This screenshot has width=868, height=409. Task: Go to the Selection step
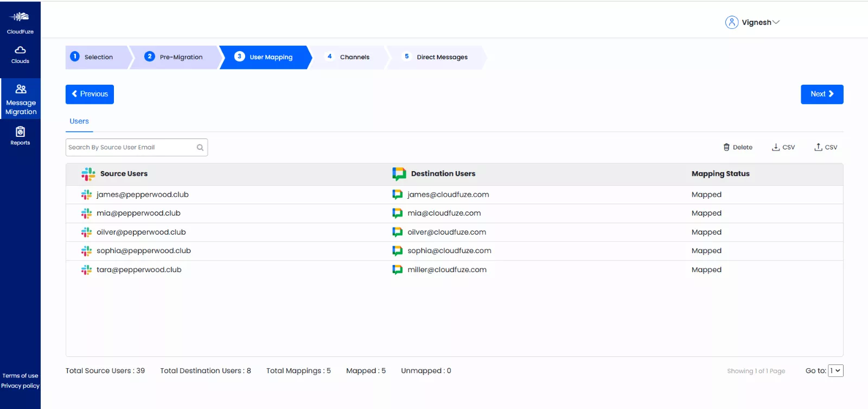pyautogui.click(x=98, y=57)
